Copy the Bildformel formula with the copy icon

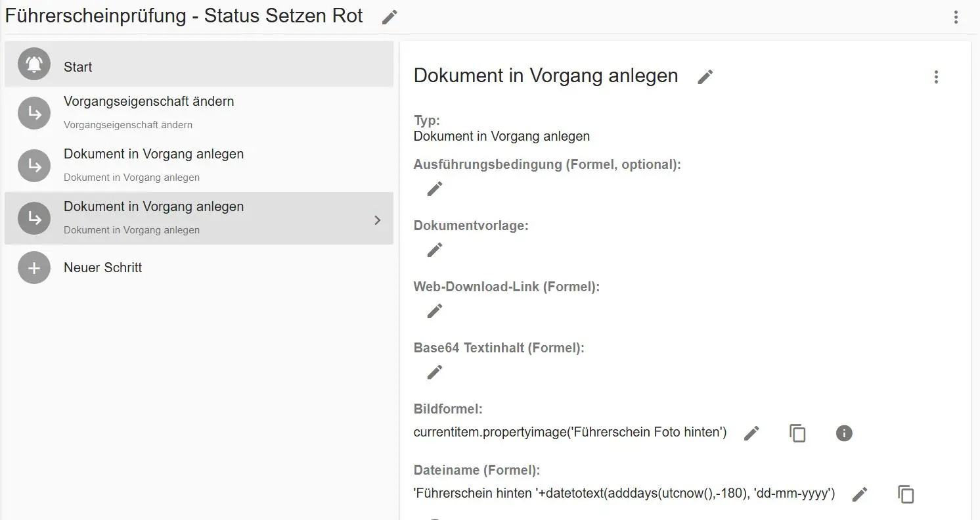coord(797,433)
